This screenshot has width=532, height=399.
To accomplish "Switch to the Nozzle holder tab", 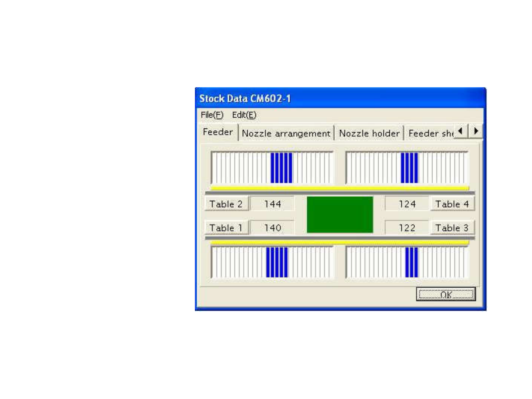I will (x=369, y=133).
